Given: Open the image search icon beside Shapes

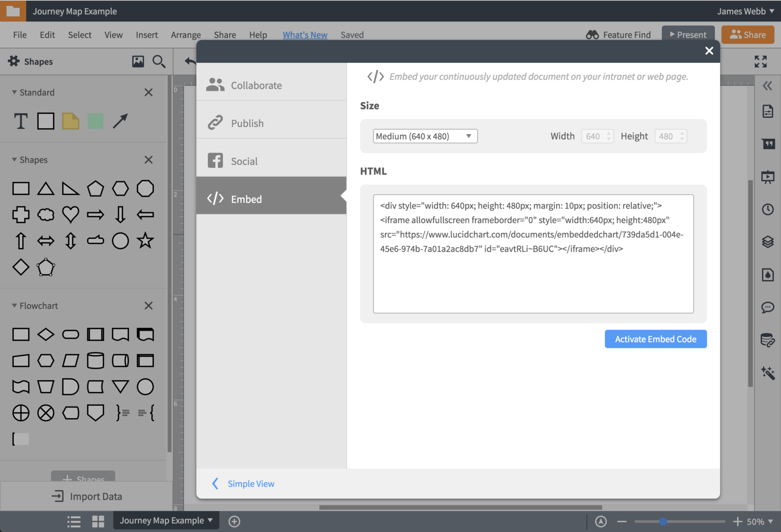Looking at the screenshot, I should 138,61.
